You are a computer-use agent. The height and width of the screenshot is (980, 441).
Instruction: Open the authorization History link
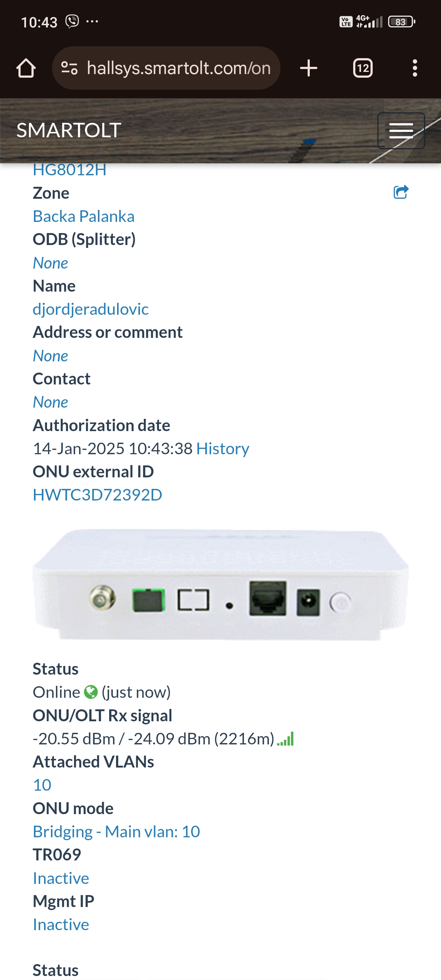(223, 448)
